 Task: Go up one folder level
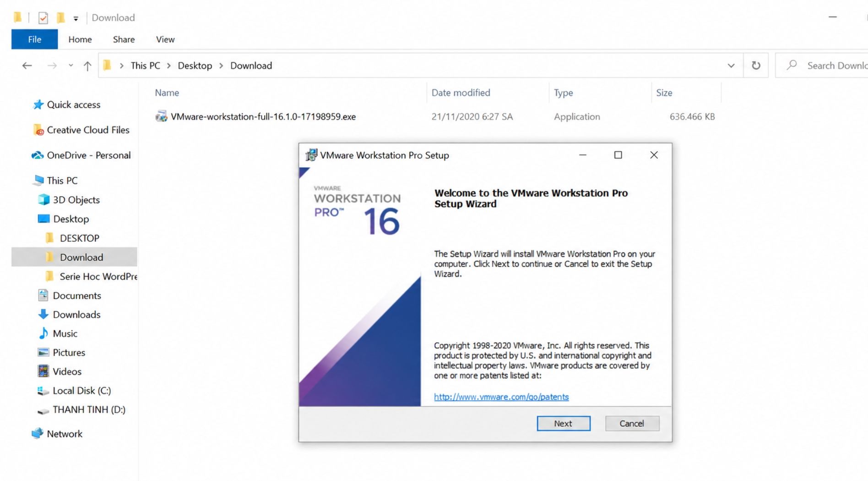[x=87, y=66]
